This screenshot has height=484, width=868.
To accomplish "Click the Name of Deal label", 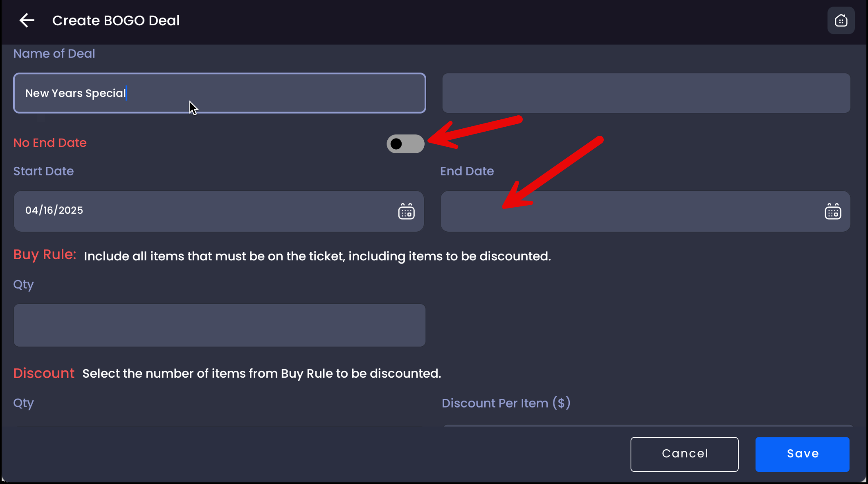I will tap(54, 54).
